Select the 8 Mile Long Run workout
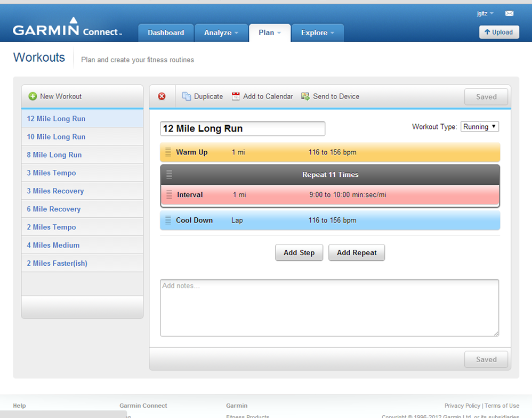Screen dimensions: 532x418 [82, 154]
